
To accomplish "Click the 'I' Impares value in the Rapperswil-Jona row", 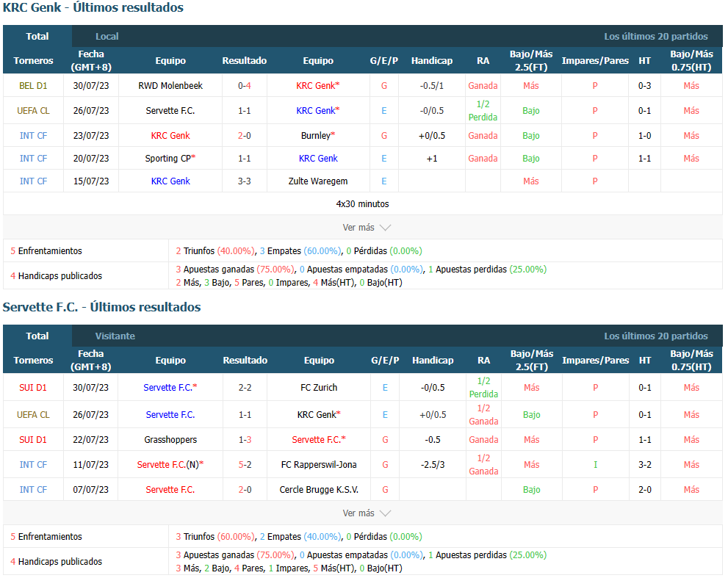I will [596, 464].
